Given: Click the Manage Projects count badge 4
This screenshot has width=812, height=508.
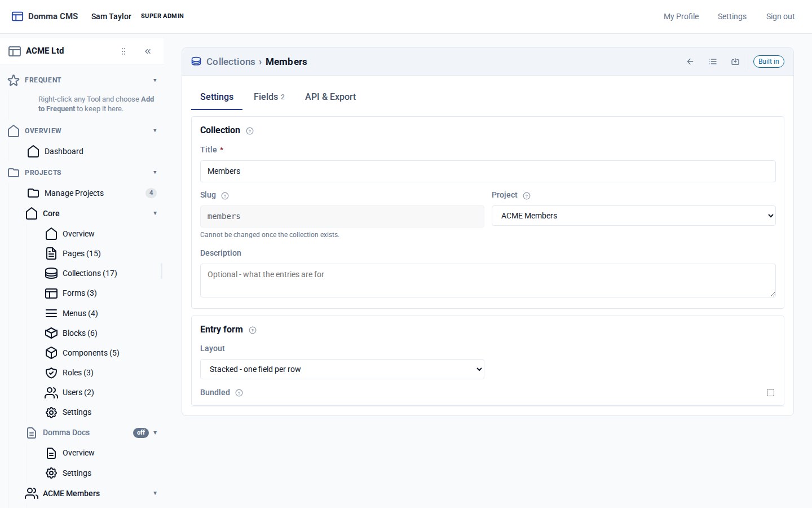Looking at the screenshot, I should coord(151,193).
